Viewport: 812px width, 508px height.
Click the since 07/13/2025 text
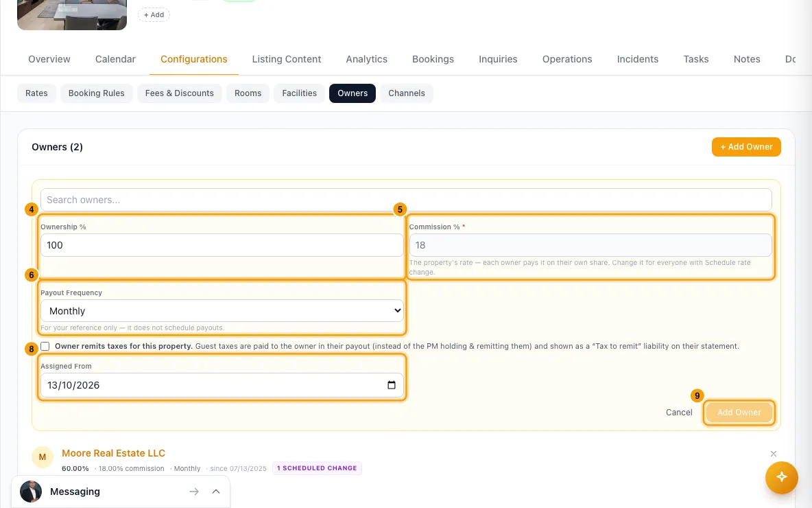[238, 469]
